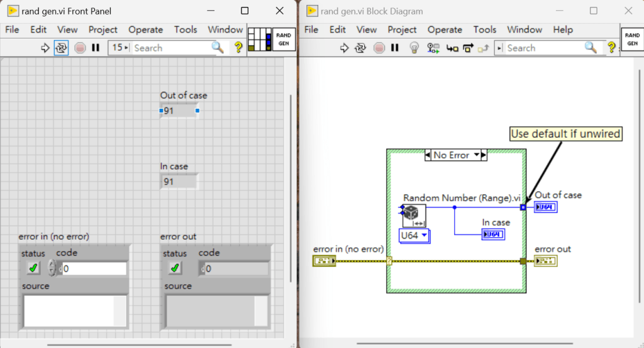Open the 15 font size dropdown
The width and height of the screenshot is (644, 348).
(119, 48)
